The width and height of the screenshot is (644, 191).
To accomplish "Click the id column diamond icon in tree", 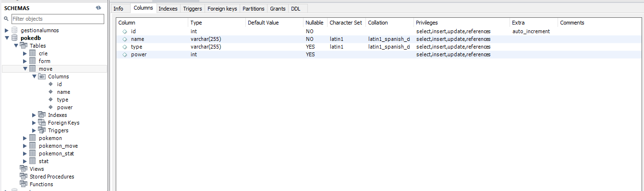I will pos(50,84).
